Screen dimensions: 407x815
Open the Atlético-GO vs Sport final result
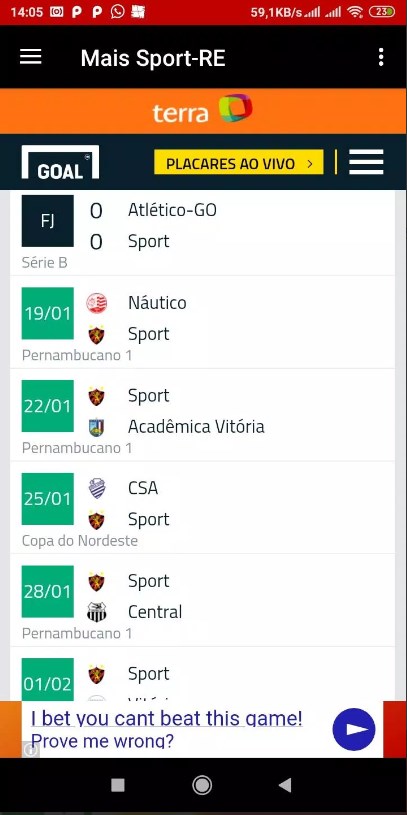click(203, 233)
